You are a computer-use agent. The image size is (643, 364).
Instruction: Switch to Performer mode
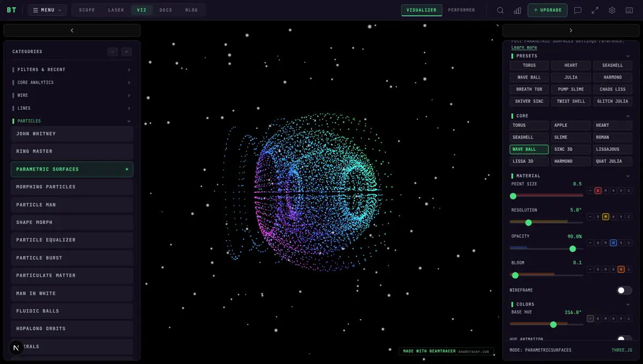pyautogui.click(x=461, y=10)
